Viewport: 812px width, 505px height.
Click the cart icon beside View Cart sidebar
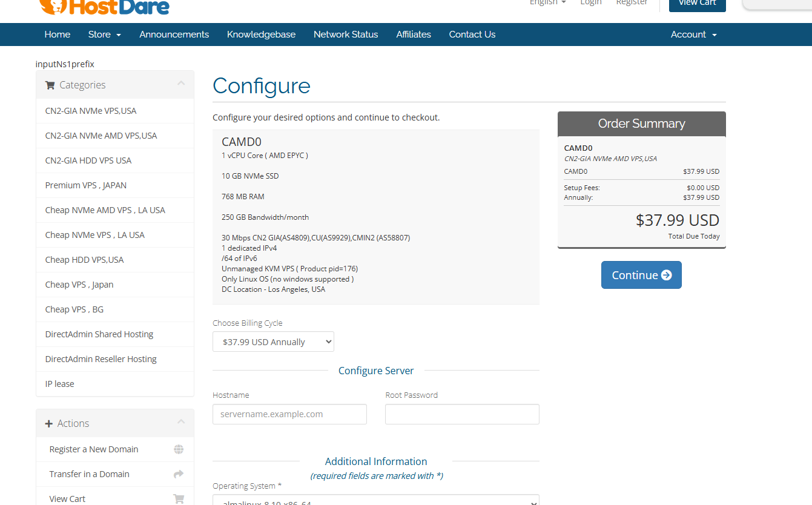click(179, 499)
